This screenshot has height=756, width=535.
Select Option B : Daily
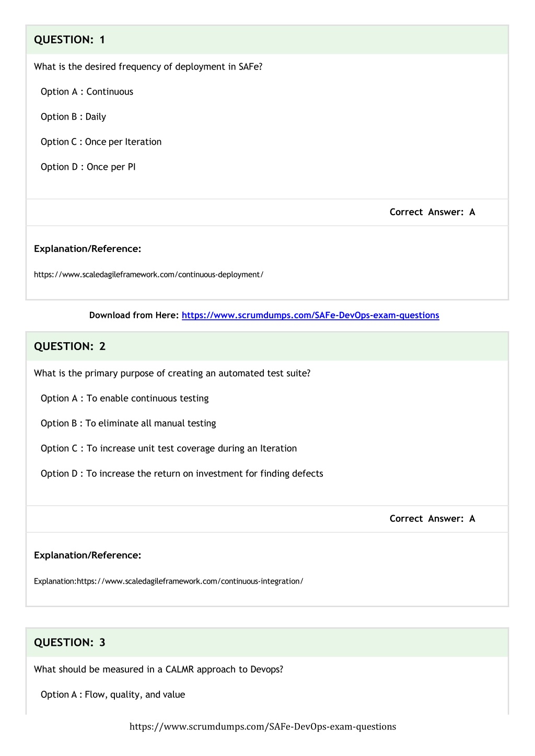click(x=73, y=117)
